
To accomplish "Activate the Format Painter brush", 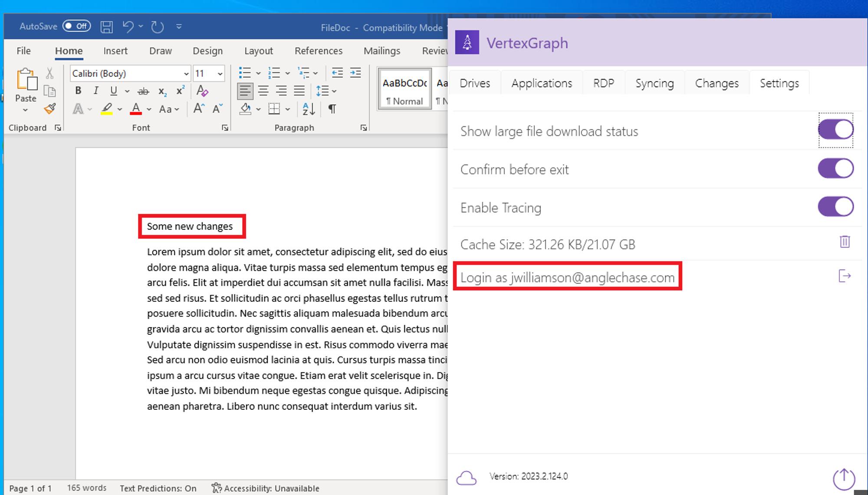I will click(x=50, y=109).
